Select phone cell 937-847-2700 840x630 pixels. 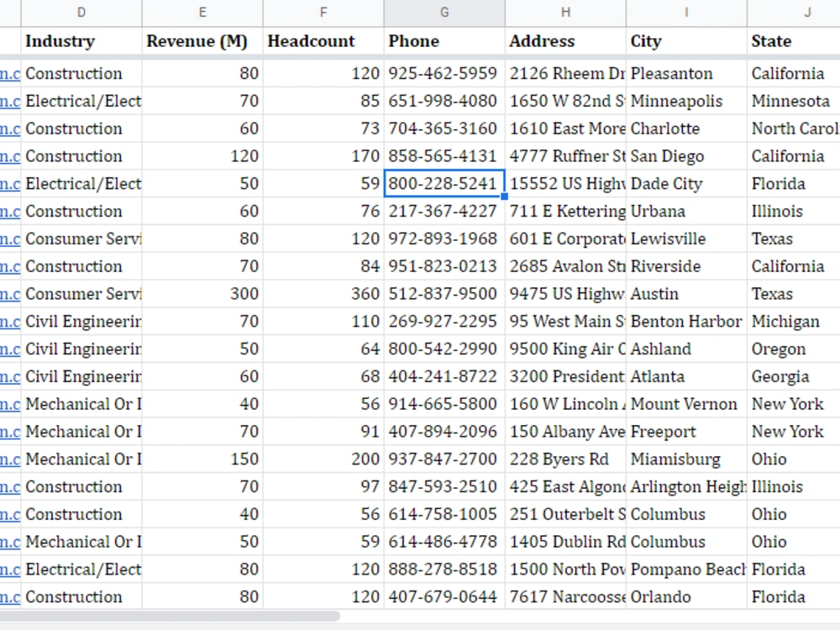[444, 459]
